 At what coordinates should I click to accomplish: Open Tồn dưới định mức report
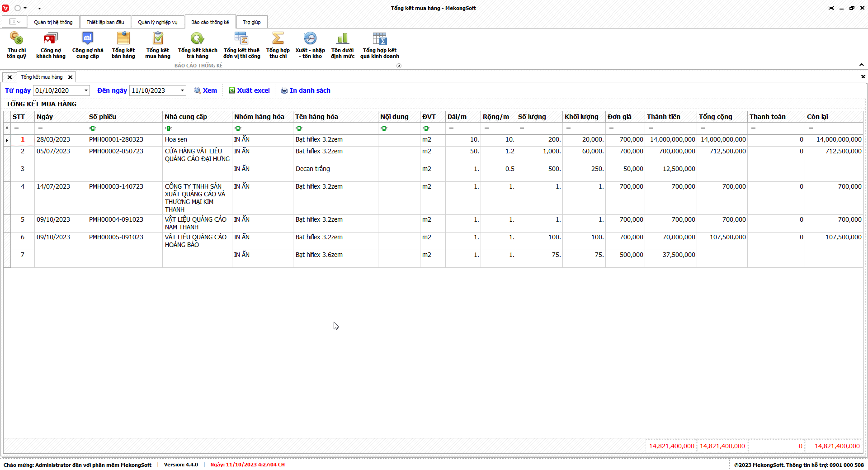click(x=343, y=45)
